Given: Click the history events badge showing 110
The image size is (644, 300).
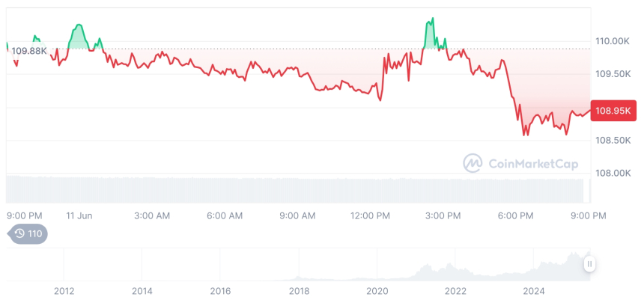Looking at the screenshot, I should point(28,234).
